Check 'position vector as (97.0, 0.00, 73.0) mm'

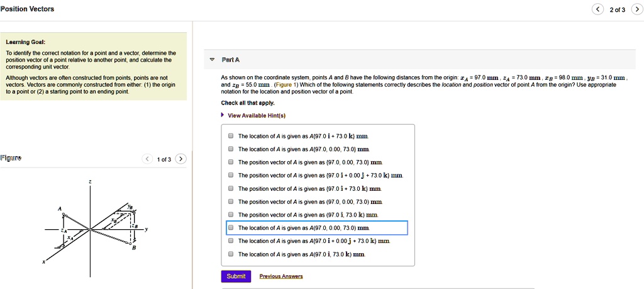point(231,201)
